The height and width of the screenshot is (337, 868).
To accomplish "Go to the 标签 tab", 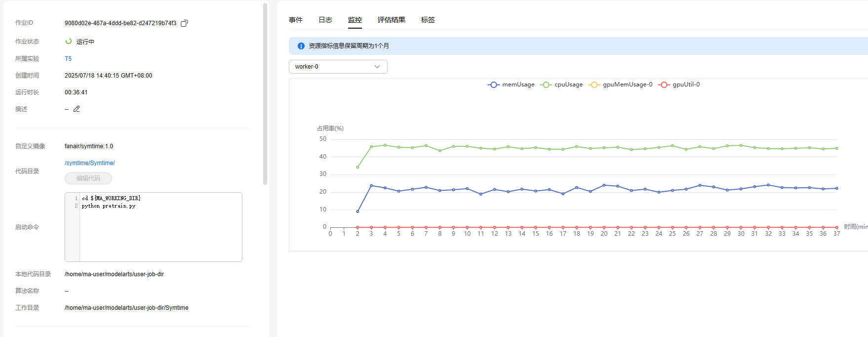I will [x=428, y=20].
